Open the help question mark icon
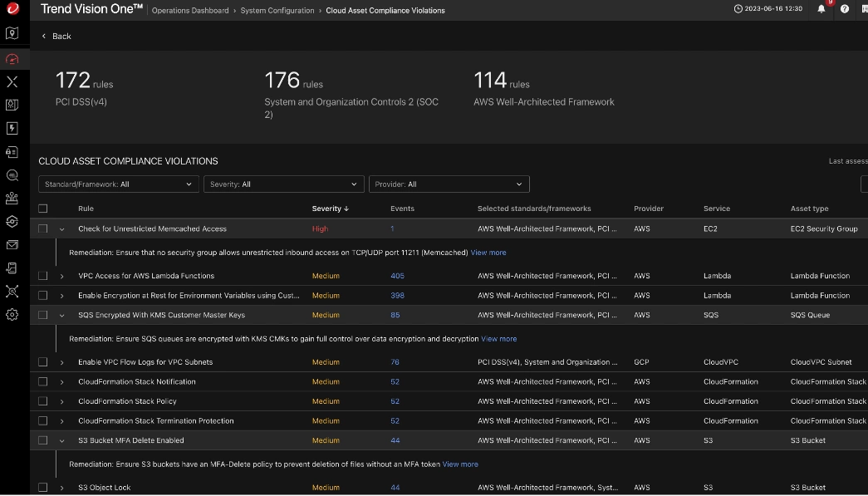This screenshot has height=496, width=868. tap(845, 9)
